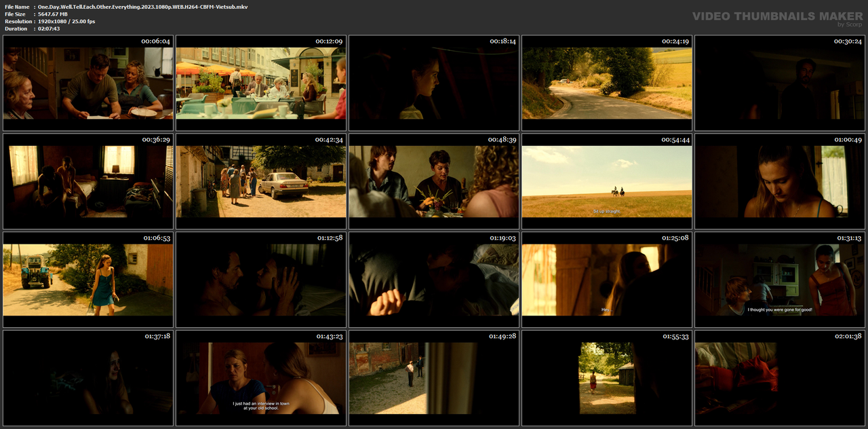Viewport: 868px width, 429px height.
Task: Open the 01:00:49 thumbnail
Action: (780, 181)
